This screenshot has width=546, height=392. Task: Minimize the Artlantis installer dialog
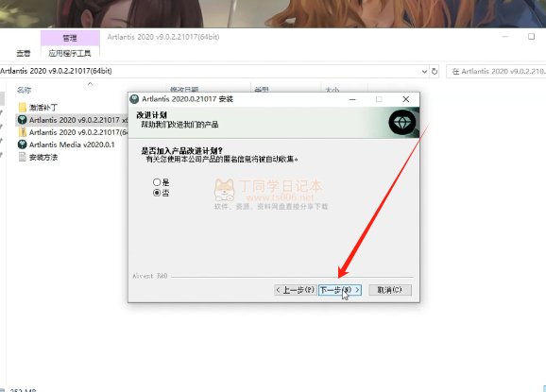(352, 99)
